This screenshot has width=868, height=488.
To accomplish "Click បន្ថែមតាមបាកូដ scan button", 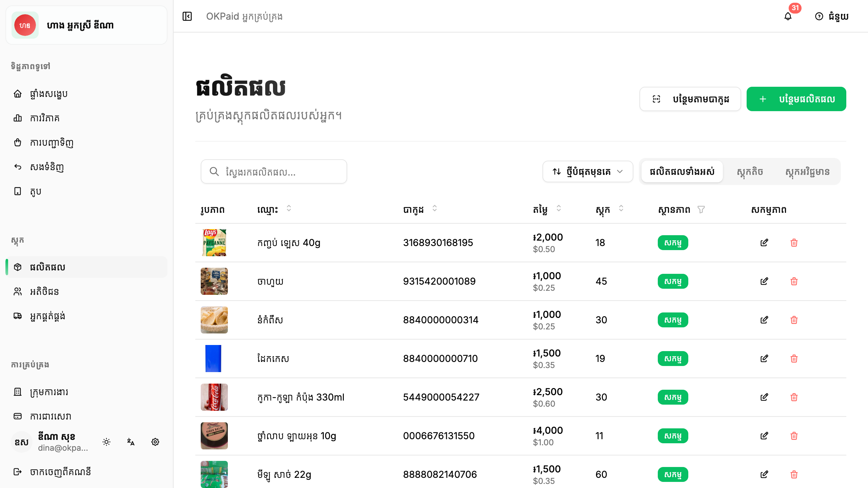I will (x=690, y=99).
